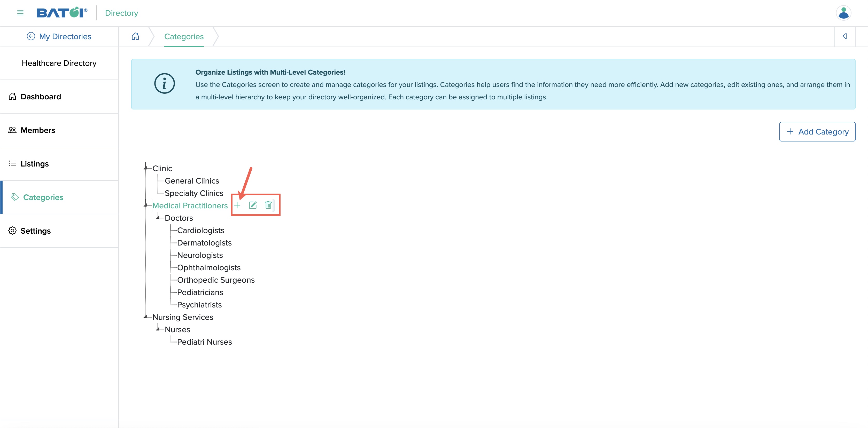Click the Add Category button
The width and height of the screenshot is (868, 428).
tap(817, 131)
